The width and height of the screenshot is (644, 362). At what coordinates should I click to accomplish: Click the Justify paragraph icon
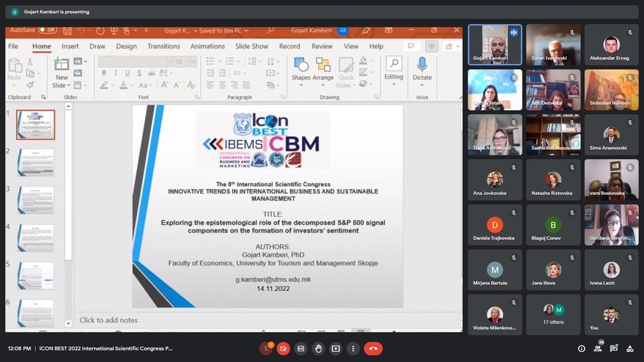tap(246, 85)
